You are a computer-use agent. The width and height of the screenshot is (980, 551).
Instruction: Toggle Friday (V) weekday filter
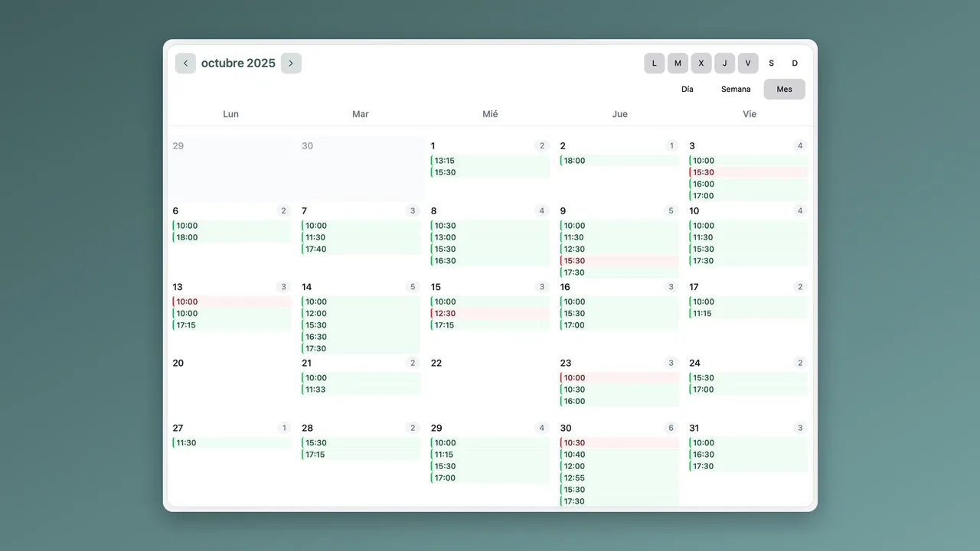pyautogui.click(x=748, y=64)
